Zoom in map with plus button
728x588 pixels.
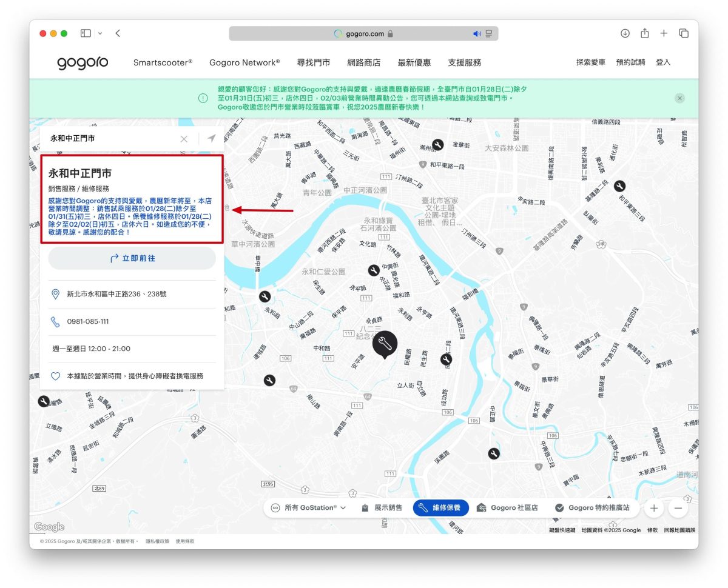pos(653,509)
